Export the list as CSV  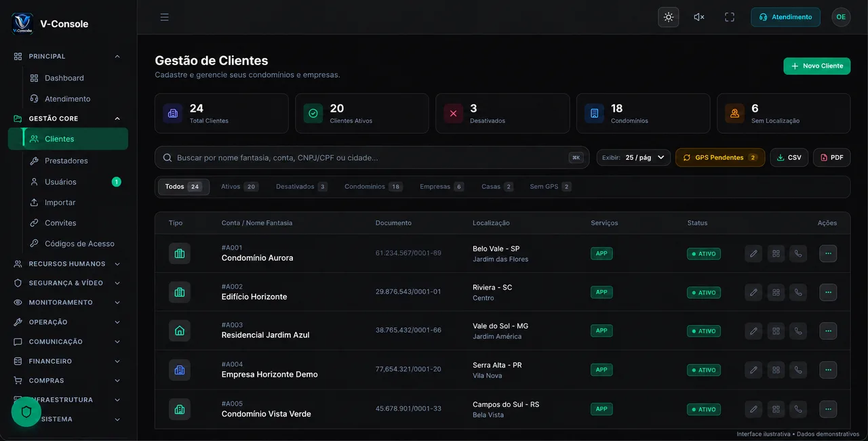(x=789, y=157)
